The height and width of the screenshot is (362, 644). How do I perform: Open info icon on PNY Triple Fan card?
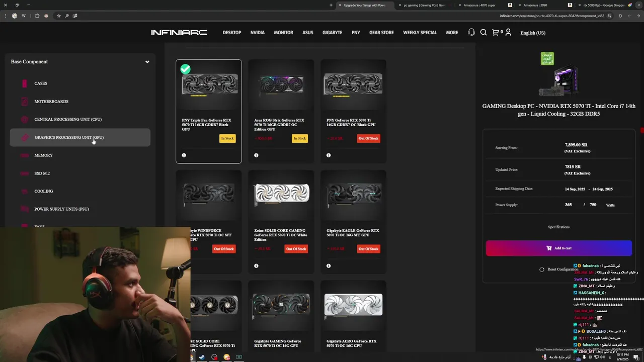tap(184, 155)
